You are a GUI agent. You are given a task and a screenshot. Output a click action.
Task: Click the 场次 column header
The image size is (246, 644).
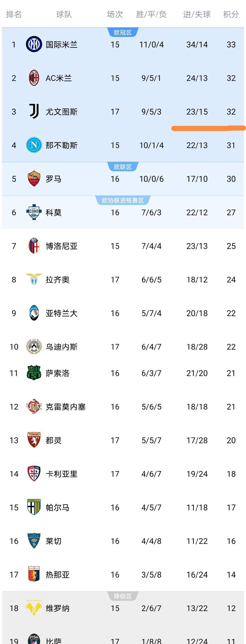(x=115, y=15)
